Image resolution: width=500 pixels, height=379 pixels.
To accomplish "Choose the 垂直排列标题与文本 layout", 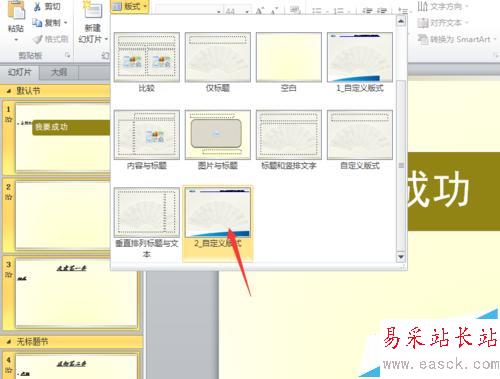I will (147, 223).
